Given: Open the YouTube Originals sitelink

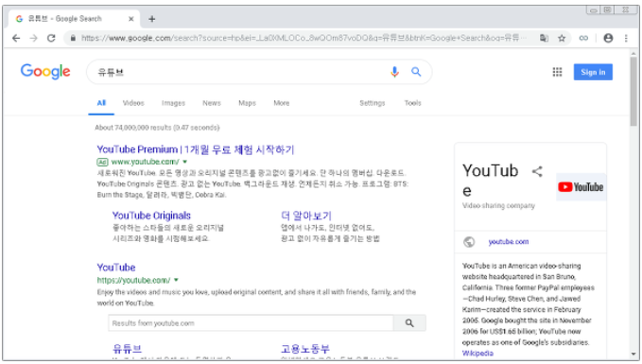Looking at the screenshot, I should 151,216.
